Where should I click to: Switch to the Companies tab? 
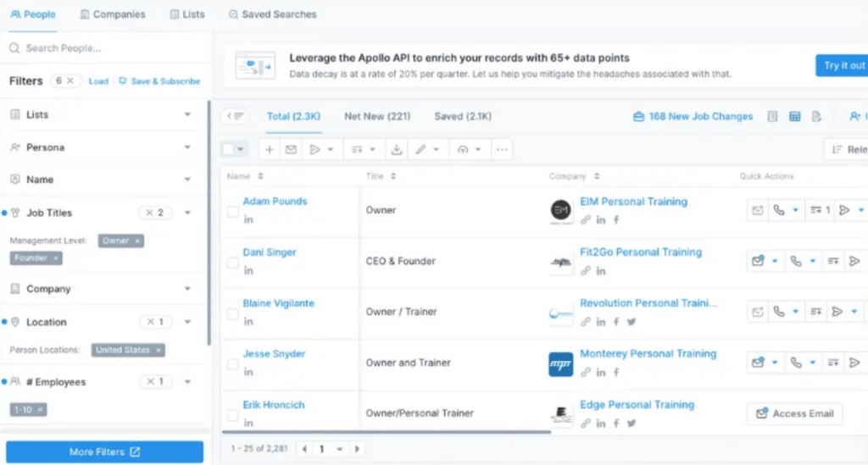(x=113, y=14)
